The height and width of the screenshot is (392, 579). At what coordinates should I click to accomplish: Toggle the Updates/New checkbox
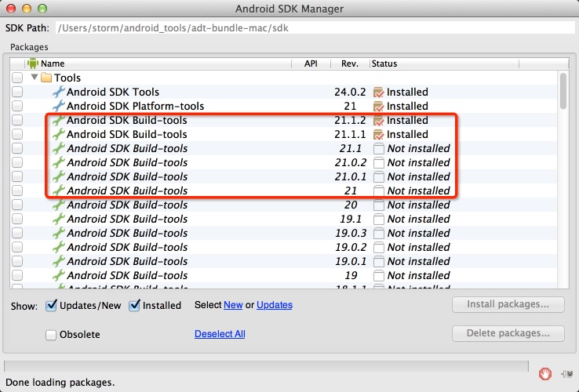[x=52, y=305]
